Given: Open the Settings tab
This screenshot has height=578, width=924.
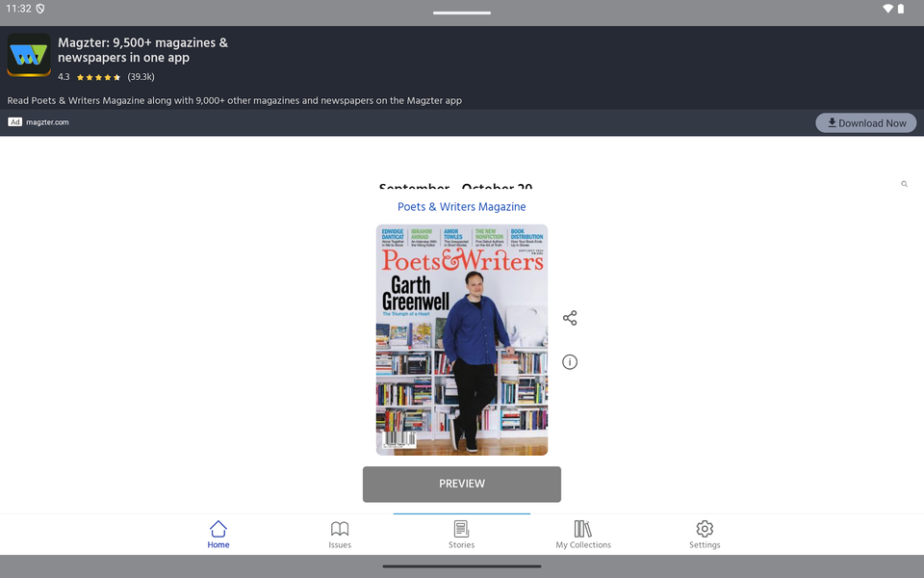Looking at the screenshot, I should click(705, 535).
